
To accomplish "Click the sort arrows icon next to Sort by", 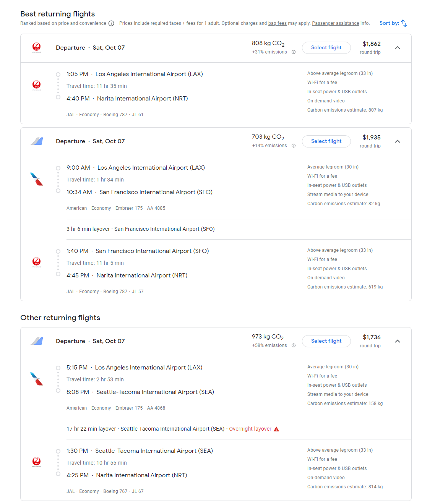I will 405,23.
